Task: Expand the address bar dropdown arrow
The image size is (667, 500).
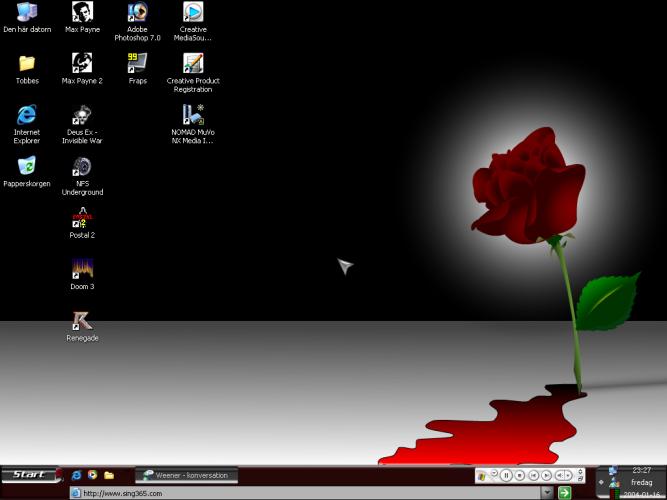Action: (547, 492)
